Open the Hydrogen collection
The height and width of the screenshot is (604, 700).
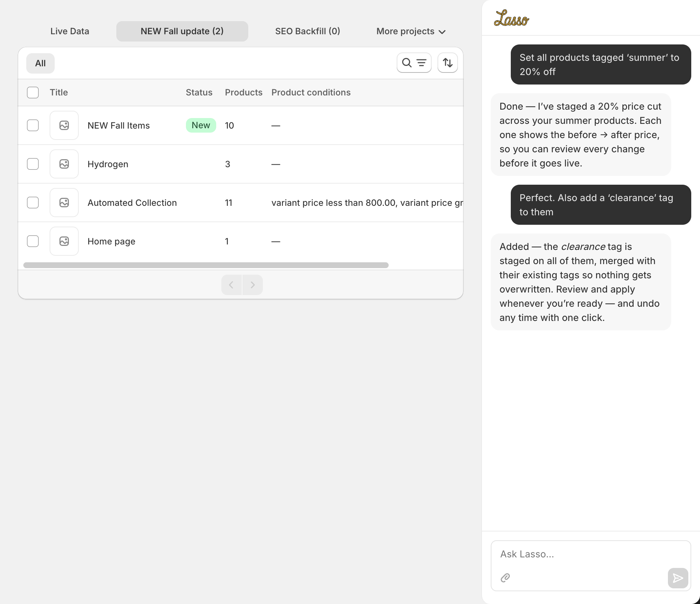tap(108, 164)
